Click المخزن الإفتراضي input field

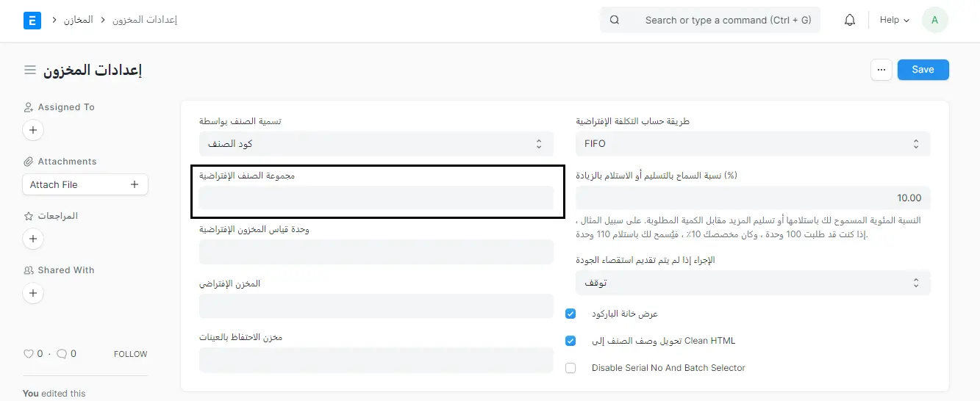pyautogui.click(x=376, y=306)
